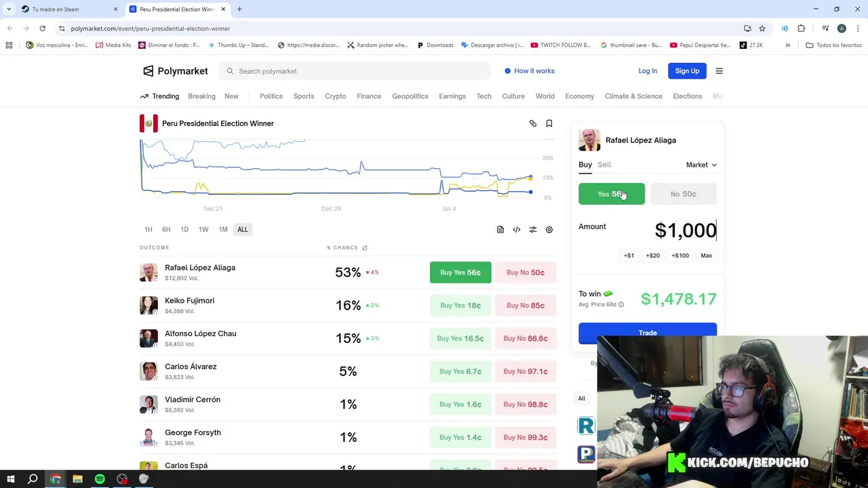Open the Todos los favoritos folder
868x488 pixels.
833,45
